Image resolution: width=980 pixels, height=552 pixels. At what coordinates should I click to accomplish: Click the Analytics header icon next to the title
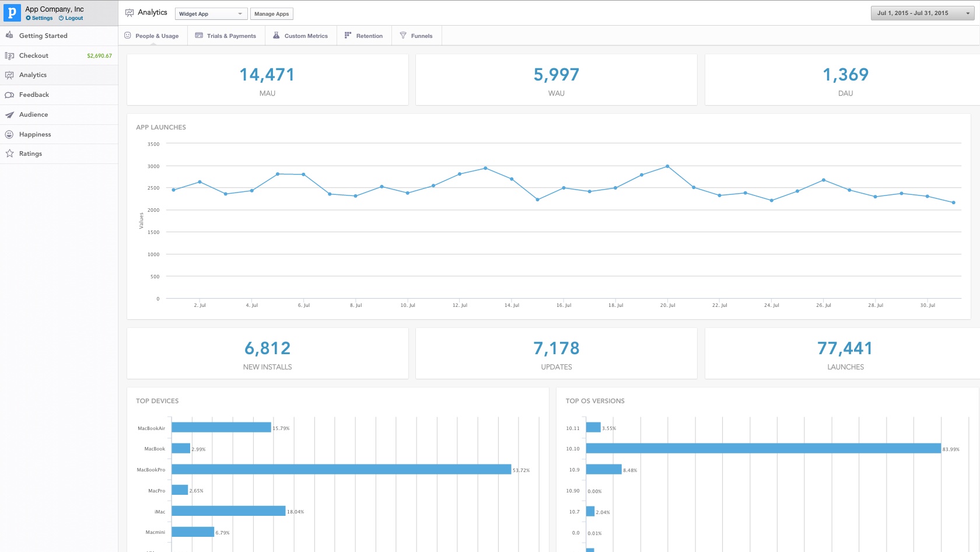129,13
